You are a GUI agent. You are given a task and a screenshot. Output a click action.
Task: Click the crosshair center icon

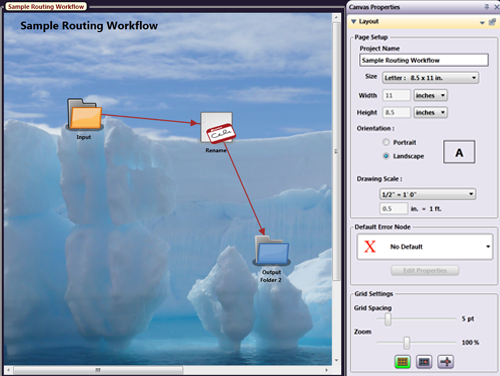pyautogui.click(x=446, y=362)
